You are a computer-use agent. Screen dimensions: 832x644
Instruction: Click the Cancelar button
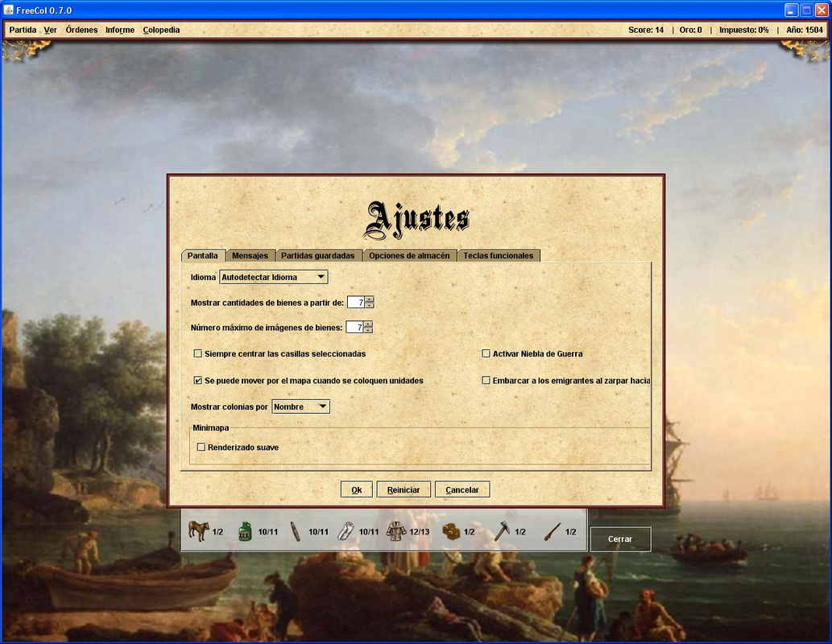tap(462, 489)
